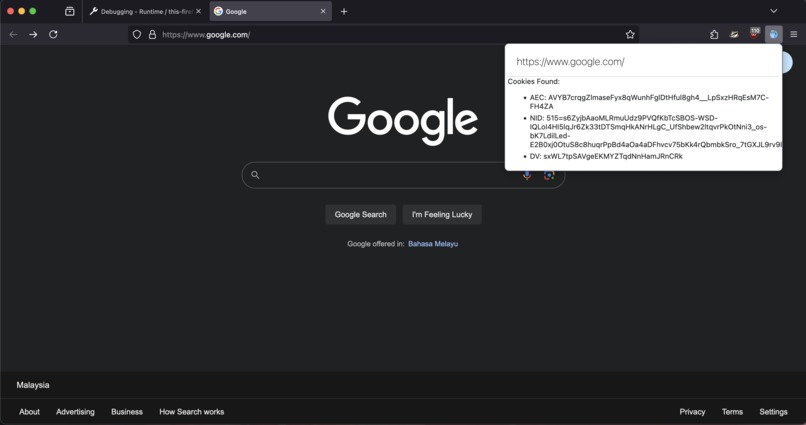Reload the Google page
806x425 pixels.
point(53,34)
